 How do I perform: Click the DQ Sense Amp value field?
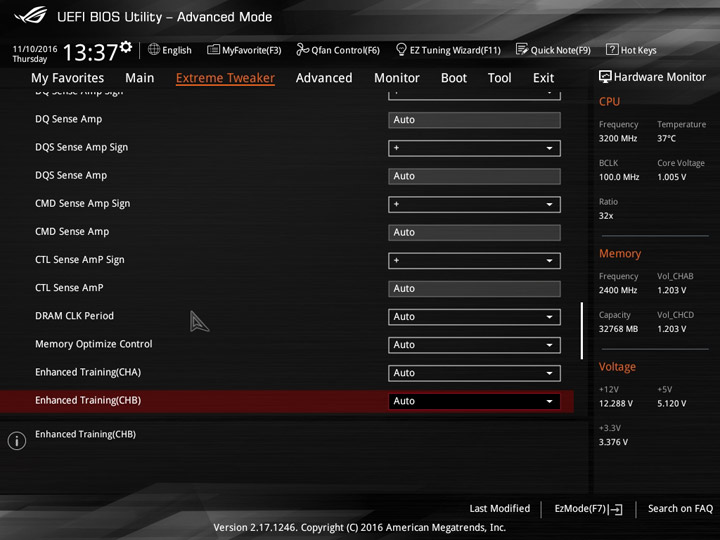tap(474, 120)
